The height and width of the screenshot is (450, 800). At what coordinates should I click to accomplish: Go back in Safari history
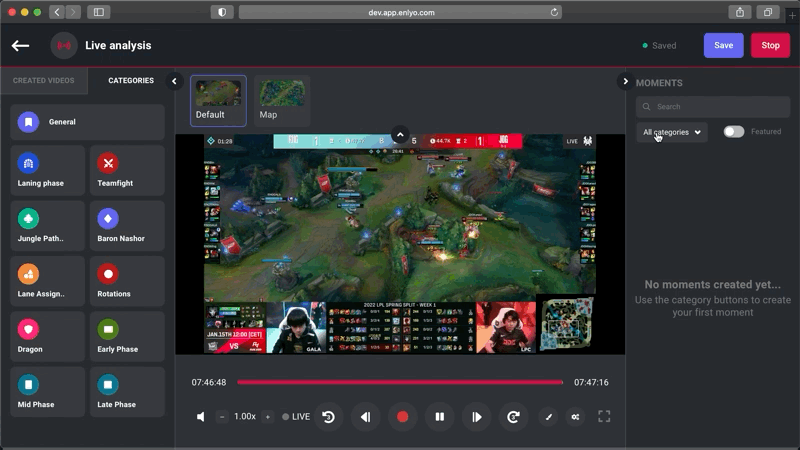pos(57,12)
